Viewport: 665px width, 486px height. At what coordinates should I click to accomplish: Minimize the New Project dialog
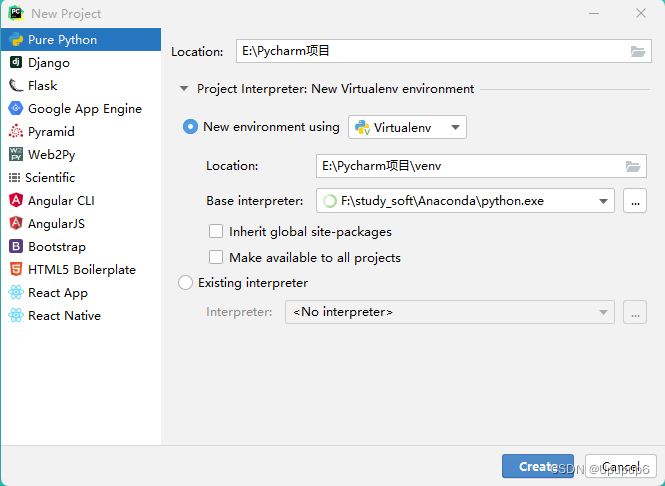coord(594,14)
